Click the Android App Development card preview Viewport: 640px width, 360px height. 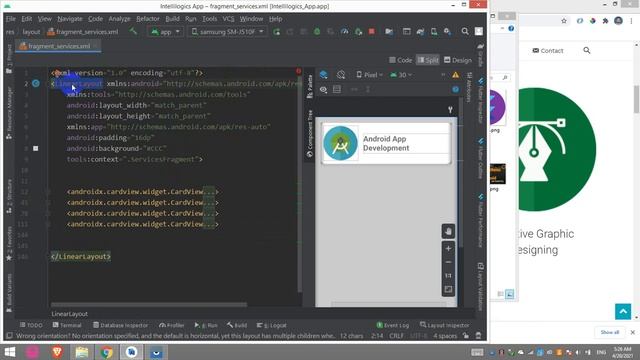[387, 143]
